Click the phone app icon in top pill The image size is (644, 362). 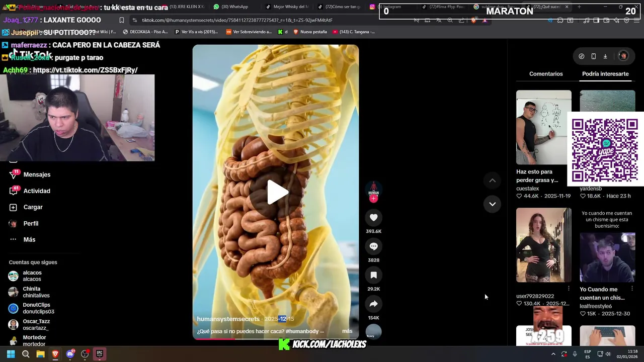[x=594, y=56]
